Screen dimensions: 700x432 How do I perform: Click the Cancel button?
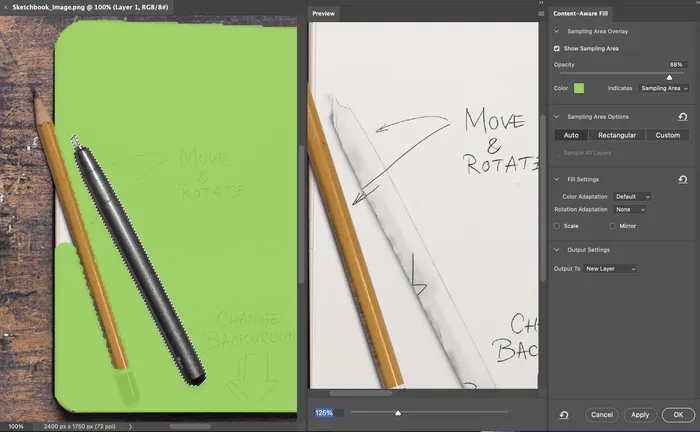[602, 415]
